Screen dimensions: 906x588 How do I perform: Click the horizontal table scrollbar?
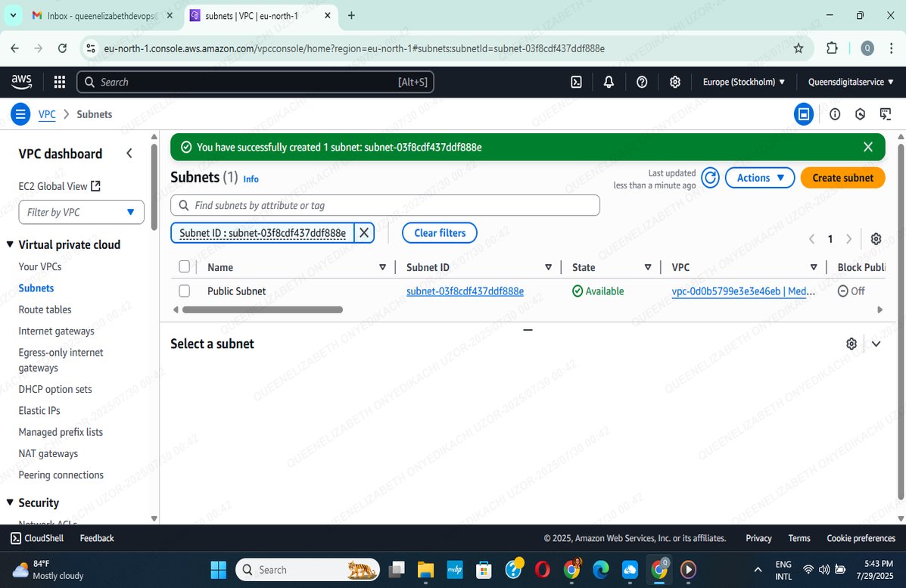pyautogui.click(x=263, y=310)
